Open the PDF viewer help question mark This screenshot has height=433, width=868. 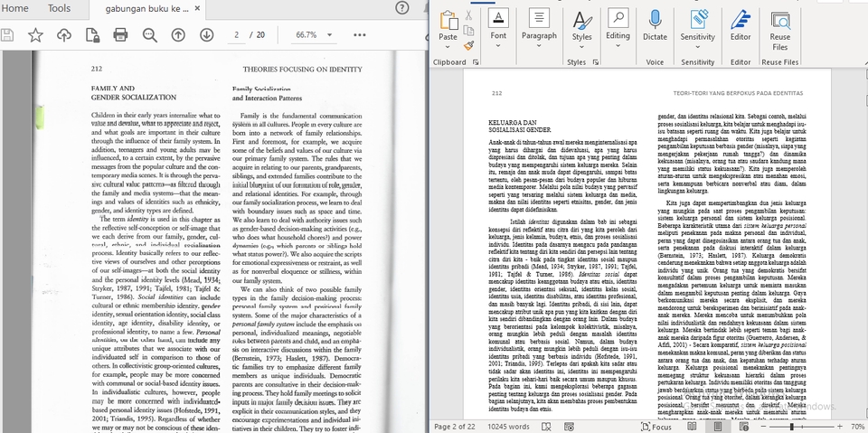click(x=402, y=8)
